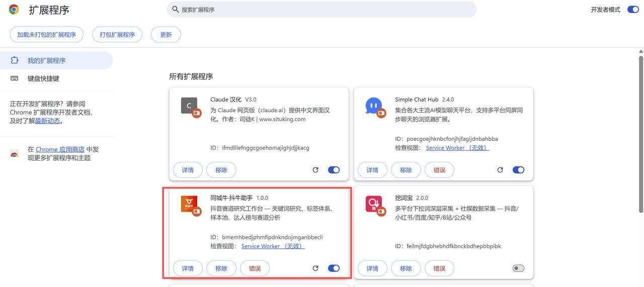Click the 所有扩展程序 heading
Viewport: 644px width, 287px height.
191,76
